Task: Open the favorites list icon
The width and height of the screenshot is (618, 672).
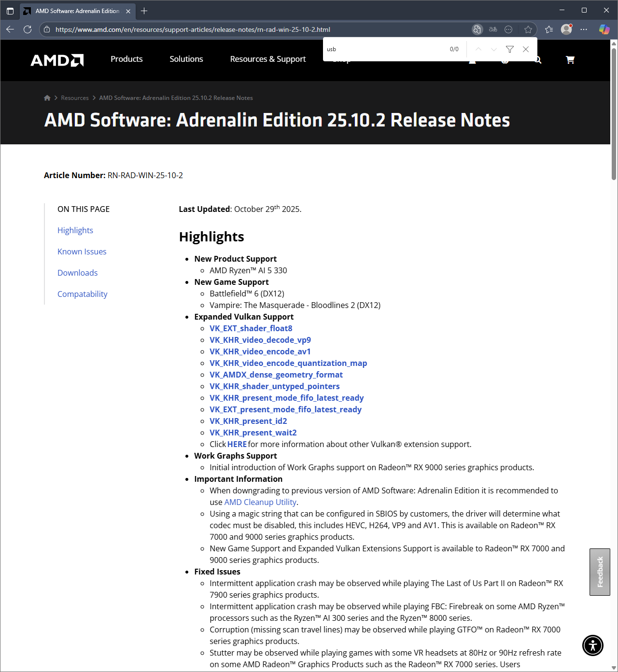Action: tap(549, 29)
